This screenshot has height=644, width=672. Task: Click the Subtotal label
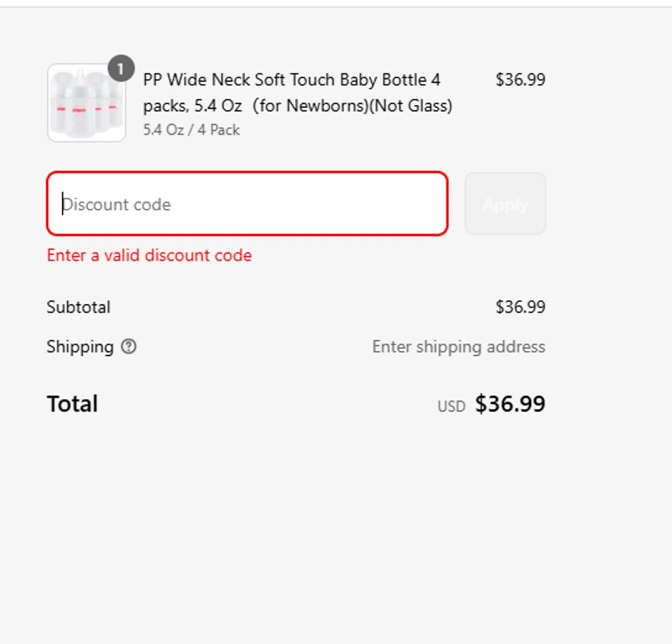point(78,307)
